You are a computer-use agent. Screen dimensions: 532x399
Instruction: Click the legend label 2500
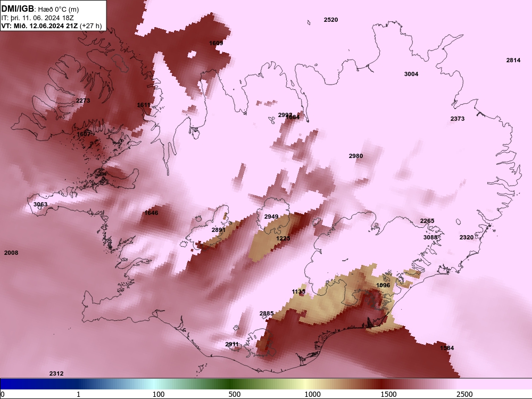pyautogui.click(x=464, y=394)
